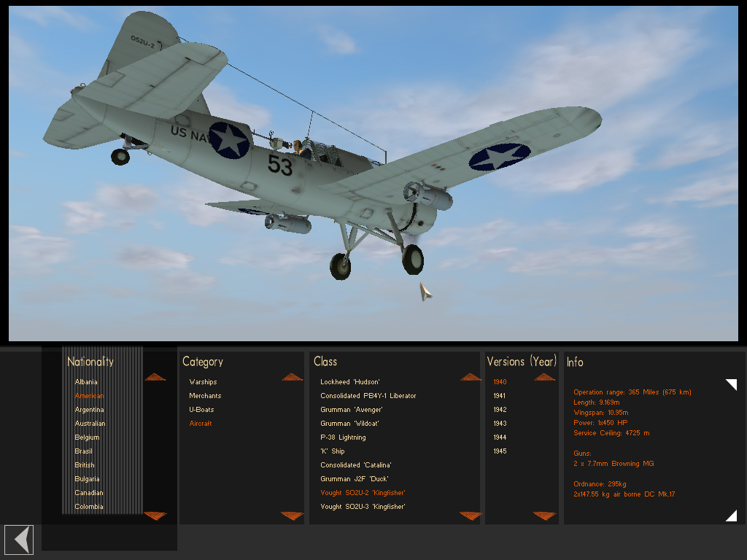This screenshot has height=560, width=747.
Task: Select Grumman 'Wildcat' class
Action: [x=349, y=424]
